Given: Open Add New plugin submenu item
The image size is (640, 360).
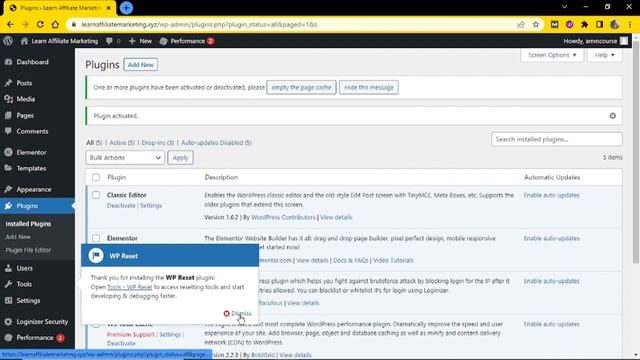Looking at the screenshot, I should tap(18, 237).
